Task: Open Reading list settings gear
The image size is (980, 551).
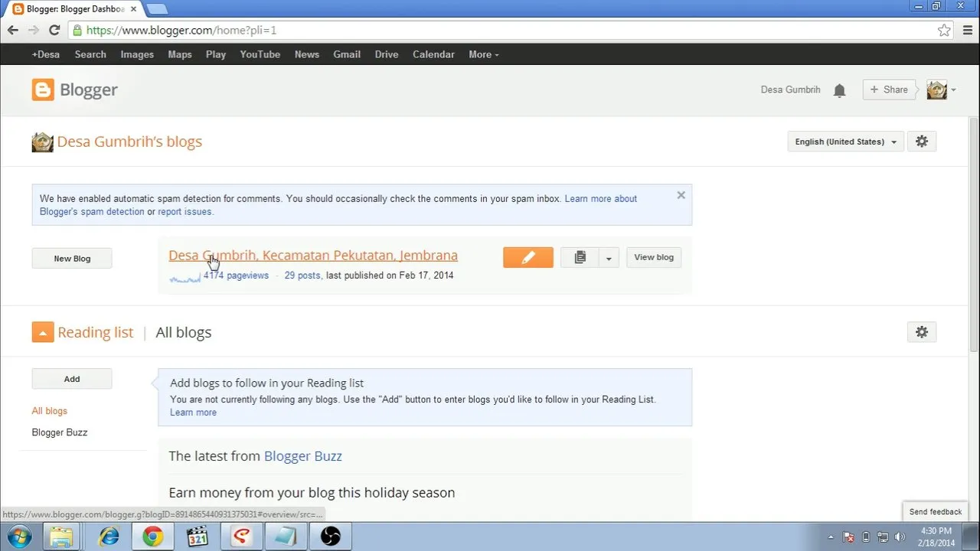Action: (922, 332)
